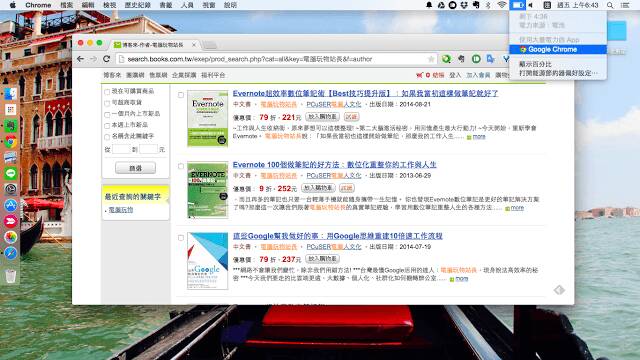
Task: Expand the Evernote 100 description via more
Action: click(517, 208)
